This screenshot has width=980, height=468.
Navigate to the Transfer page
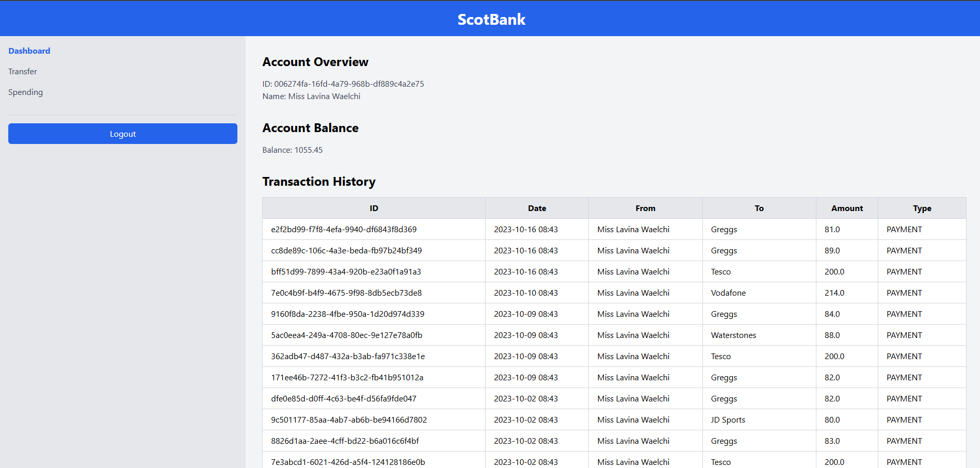coord(22,71)
